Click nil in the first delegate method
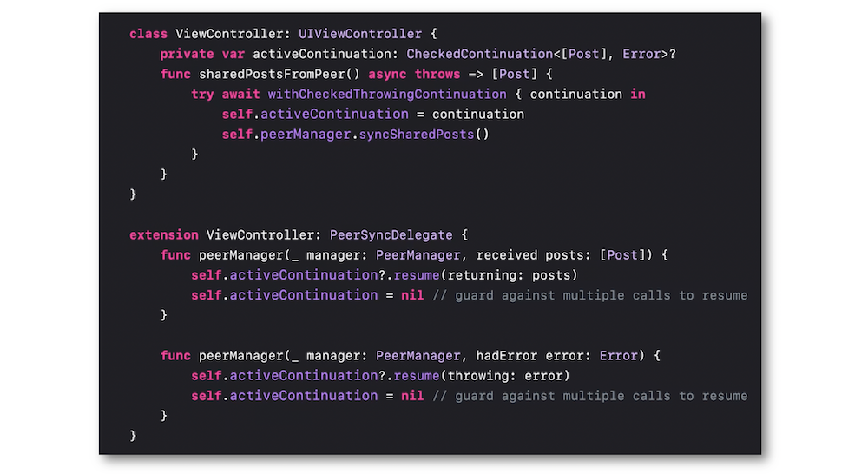868x474 pixels. point(412,295)
